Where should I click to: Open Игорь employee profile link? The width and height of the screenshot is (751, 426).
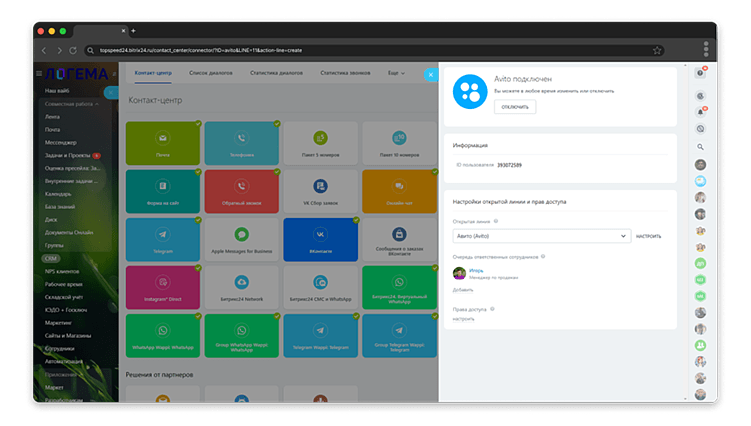(x=476, y=271)
